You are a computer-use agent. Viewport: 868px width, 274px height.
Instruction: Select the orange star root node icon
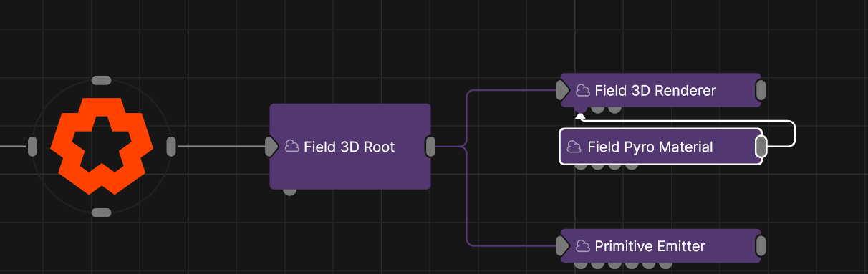[x=102, y=146]
